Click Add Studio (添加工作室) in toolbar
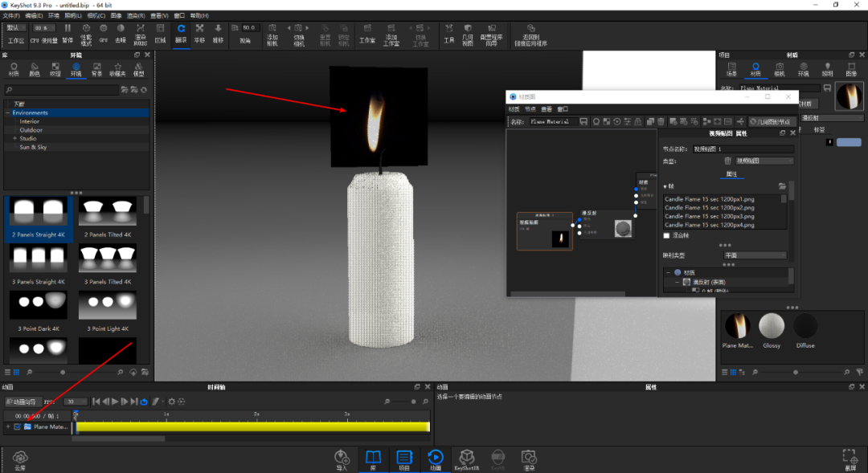 (x=391, y=35)
